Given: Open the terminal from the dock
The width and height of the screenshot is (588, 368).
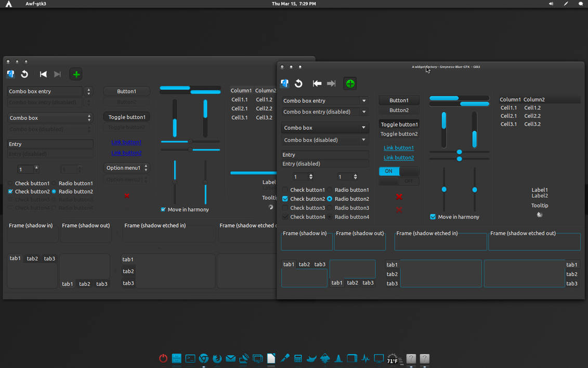Looking at the screenshot, I should (x=190, y=359).
